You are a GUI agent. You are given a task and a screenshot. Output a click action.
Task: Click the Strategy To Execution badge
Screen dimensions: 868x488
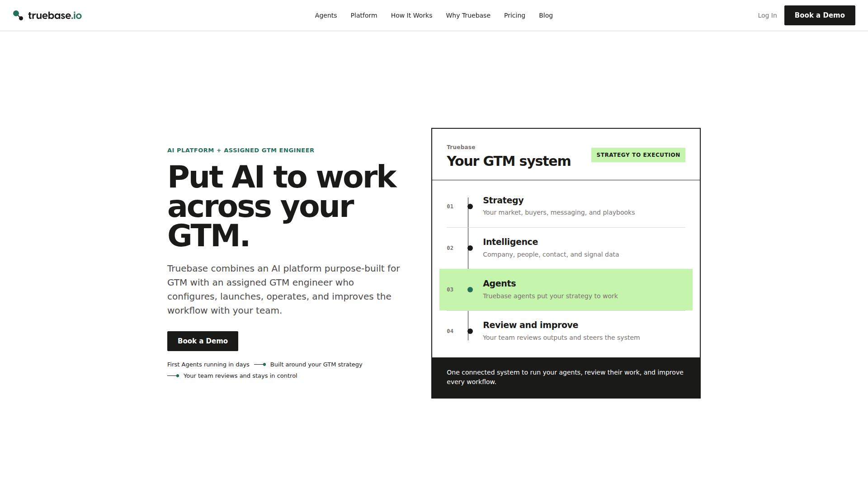tap(638, 155)
